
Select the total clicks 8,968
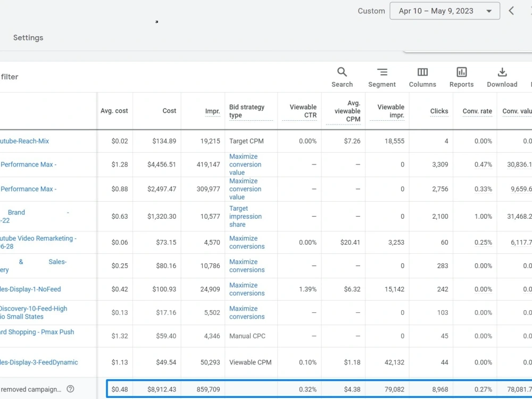pos(440,389)
